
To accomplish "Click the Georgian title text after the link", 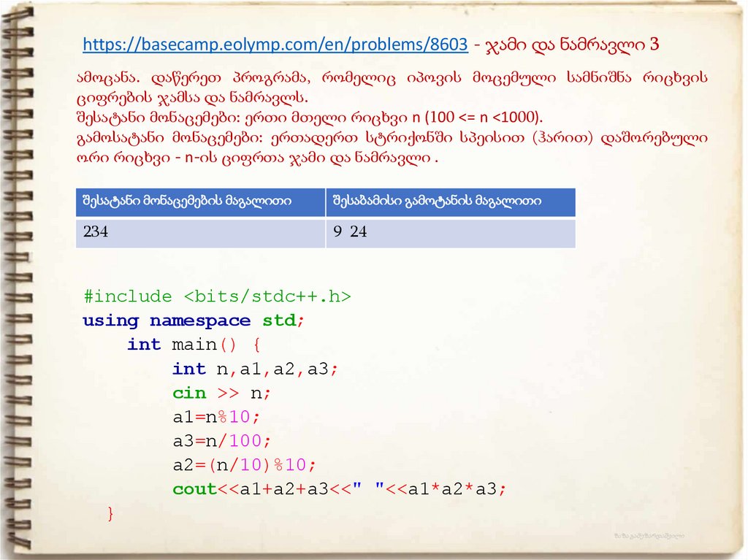I will 572,45.
